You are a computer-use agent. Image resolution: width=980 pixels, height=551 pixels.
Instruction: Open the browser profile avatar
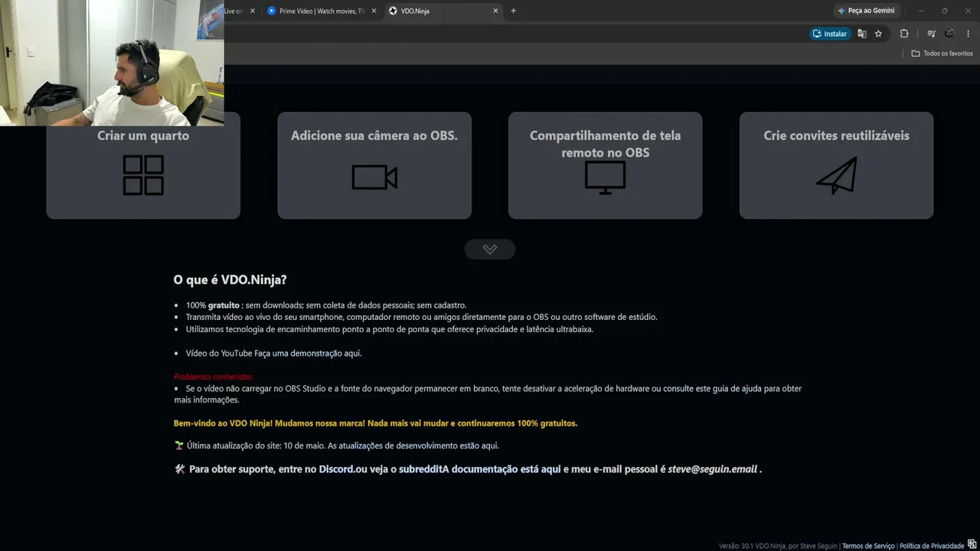[x=950, y=34]
